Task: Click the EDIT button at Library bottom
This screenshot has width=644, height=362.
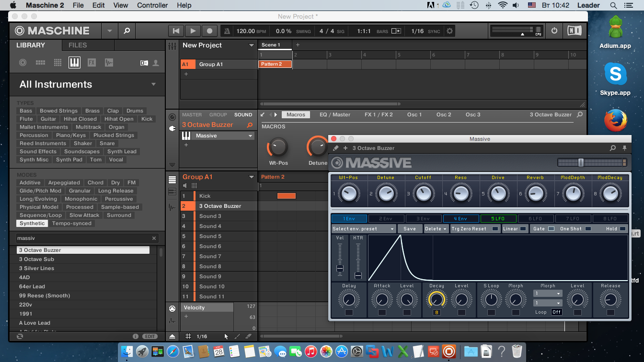Action: 150,337
